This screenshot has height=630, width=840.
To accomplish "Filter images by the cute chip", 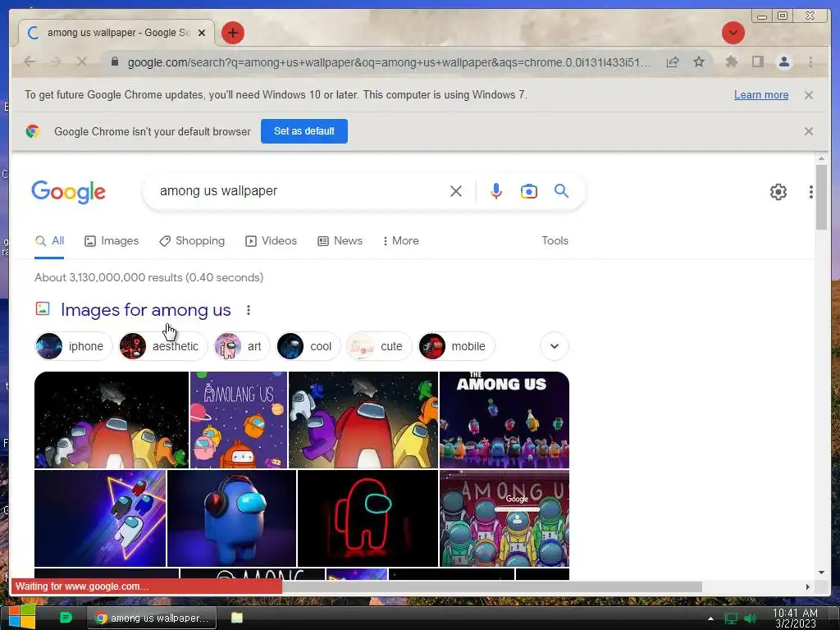I will click(x=379, y=347).
